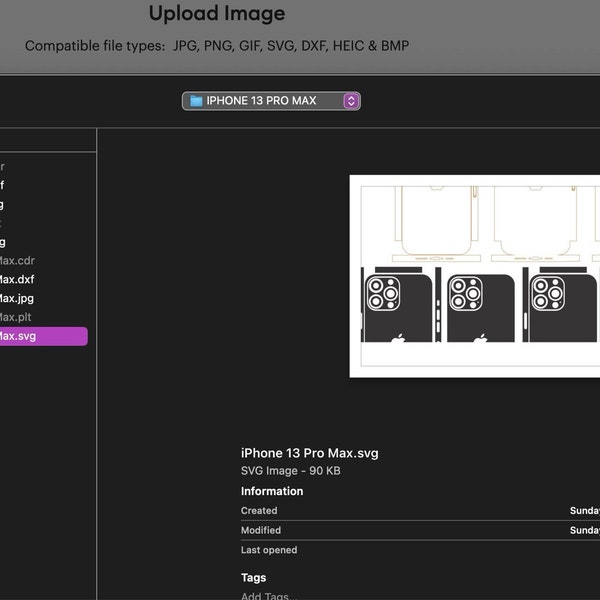Click the SVG Image - 90 KB label

tap(290, 471)
